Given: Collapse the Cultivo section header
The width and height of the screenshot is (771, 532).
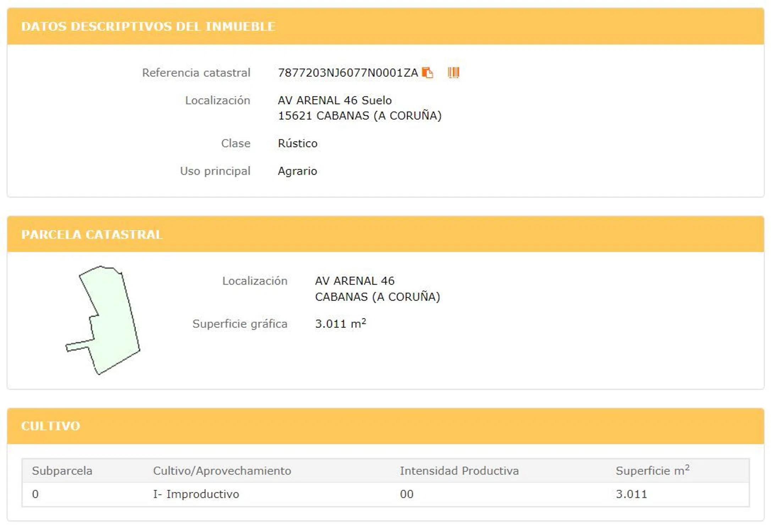Looking at the screenshot, I should [x=51, y=426].
